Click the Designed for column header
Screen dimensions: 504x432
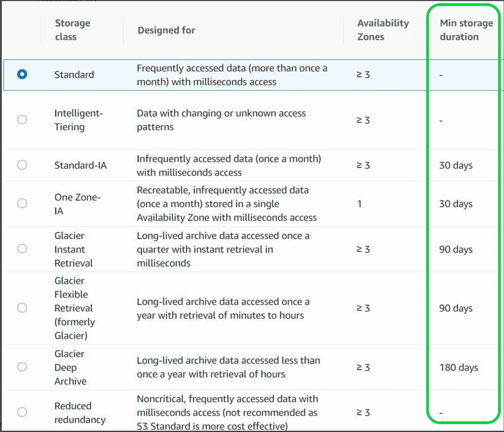pos(166,30)
